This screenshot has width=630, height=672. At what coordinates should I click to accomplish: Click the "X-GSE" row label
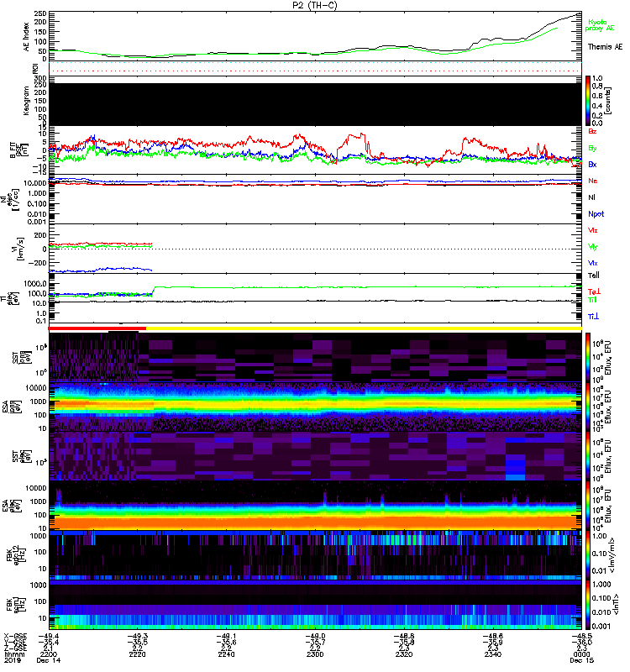[15, 637]
